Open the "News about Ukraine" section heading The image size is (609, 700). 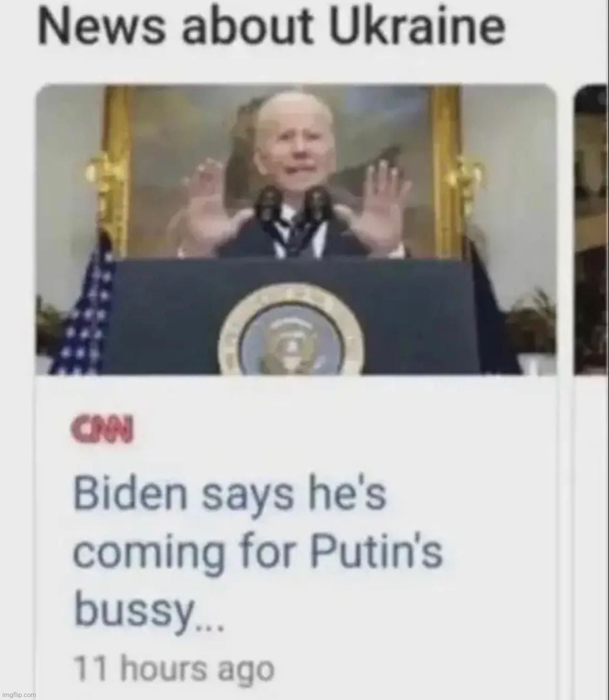click(x=271, y=27)
